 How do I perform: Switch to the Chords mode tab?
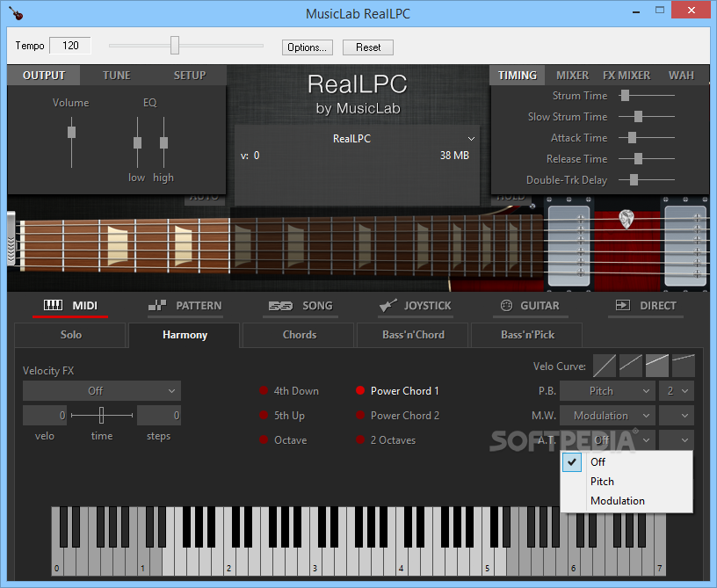[x=299, y=335]
